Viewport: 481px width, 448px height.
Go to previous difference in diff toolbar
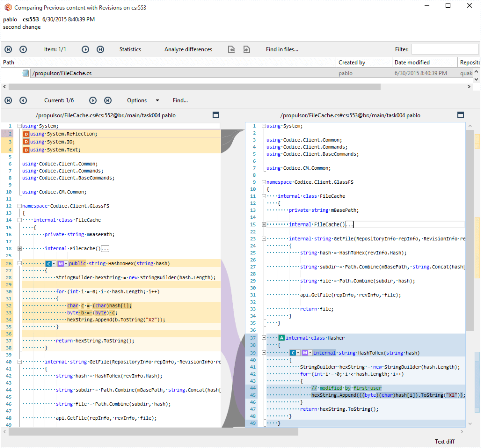tap(23, 100)
